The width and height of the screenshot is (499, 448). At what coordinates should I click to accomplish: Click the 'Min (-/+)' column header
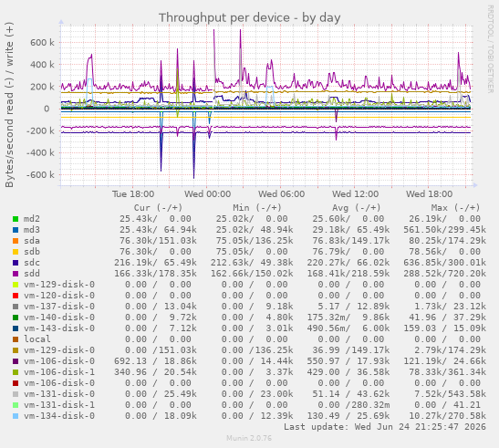tap(257, 208)
